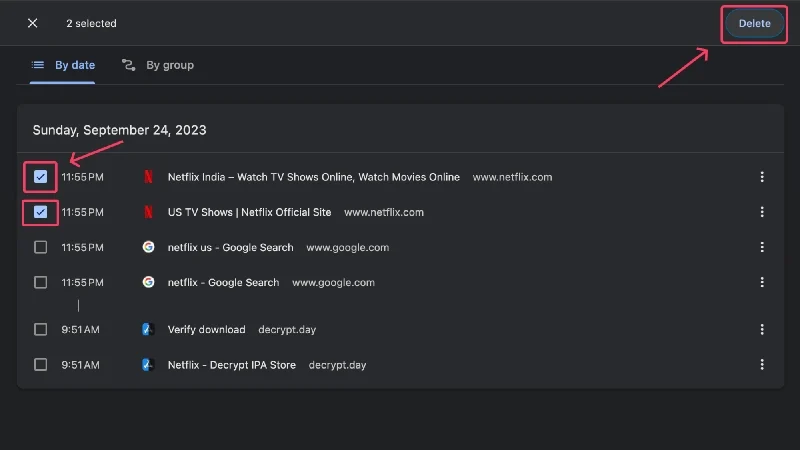Click the 2 selected label

(x=91, y=23)
